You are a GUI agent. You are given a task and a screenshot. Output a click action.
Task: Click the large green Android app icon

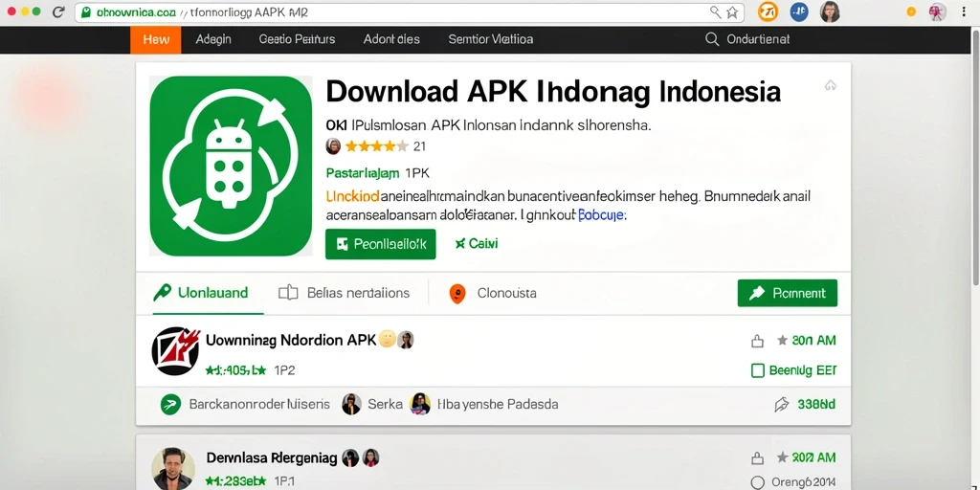coord(231,166)
